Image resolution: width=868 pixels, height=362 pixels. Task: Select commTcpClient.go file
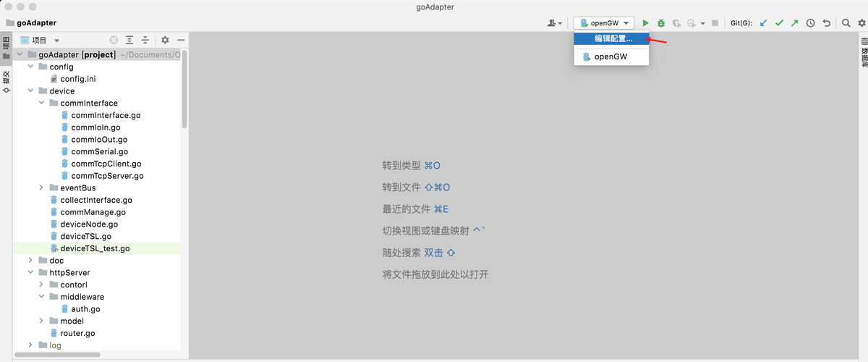101,164
